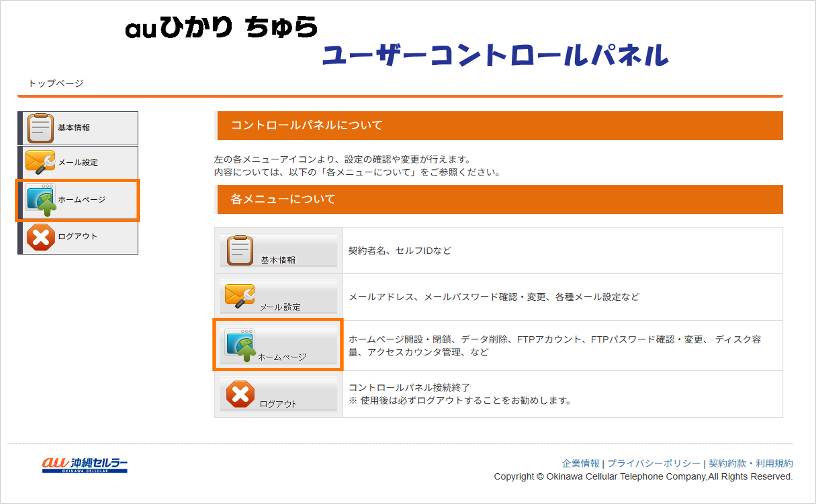816x504 pixels.
Task: Open the 企業情報 footer link
Action: click(x=581, y=463)
